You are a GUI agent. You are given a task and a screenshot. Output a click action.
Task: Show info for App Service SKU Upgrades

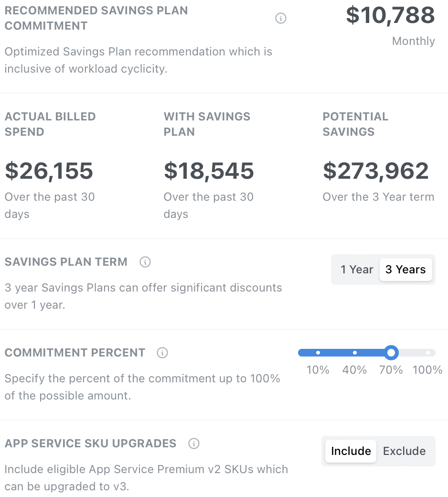pyautogui.click(x=194, y=443)
